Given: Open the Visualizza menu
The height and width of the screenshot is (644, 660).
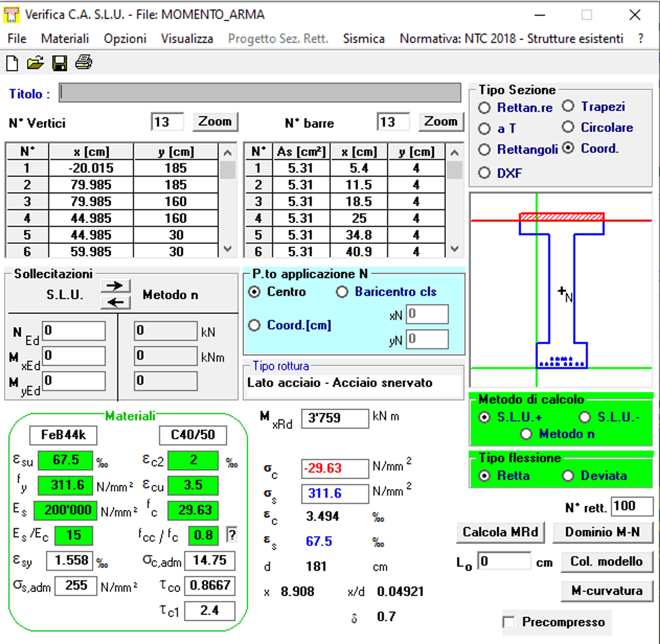Looking at the screenshot, I should pos(187,39).
